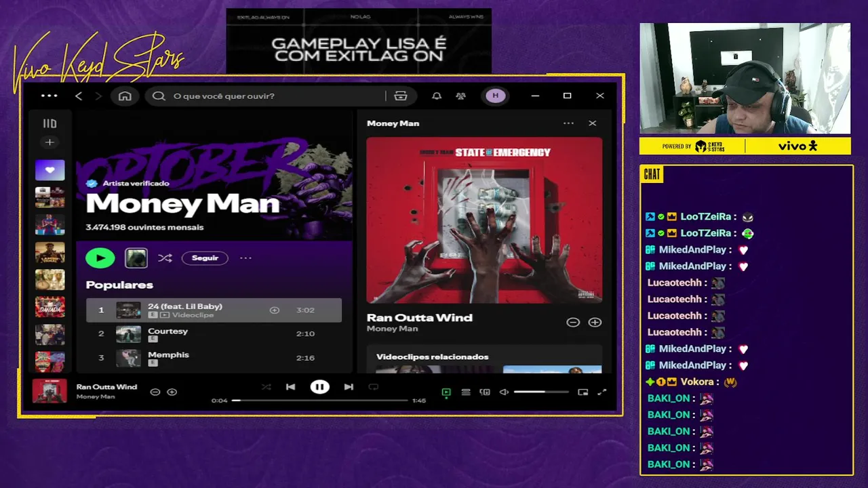Image resolution: width=868 pixels, height=488 pixels.
Task: Click Artista verificado badge
Action: coord(127,183)
